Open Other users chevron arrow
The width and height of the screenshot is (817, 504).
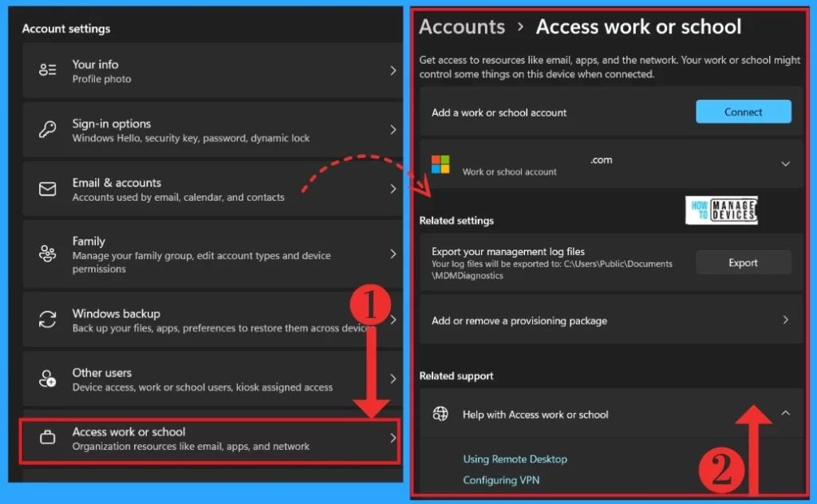tap(393, 379)
